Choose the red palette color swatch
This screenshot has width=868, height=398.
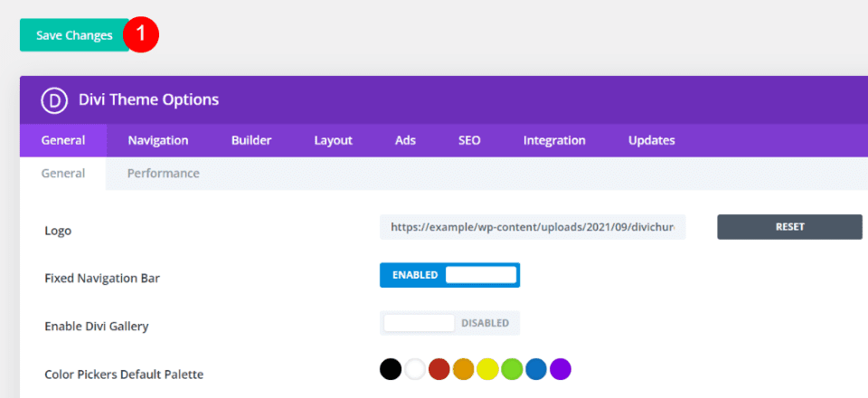pyautogui.click(x=439, y=369)
